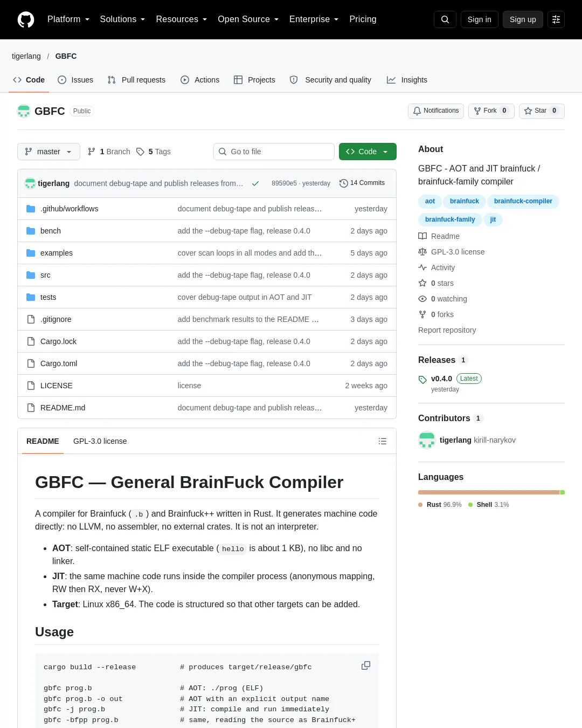Viewport: 582px width, 728px height.
Task: Copy the usage code block
Action: 366,665
